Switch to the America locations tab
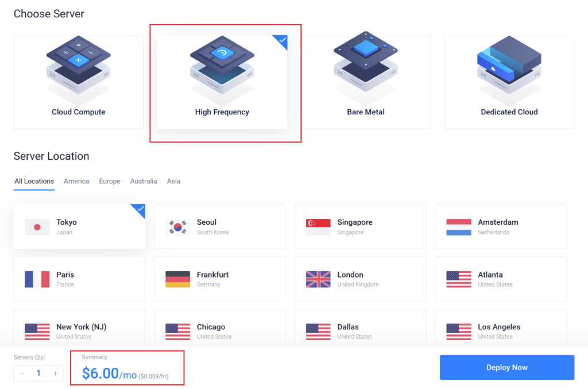 (76, 181)
